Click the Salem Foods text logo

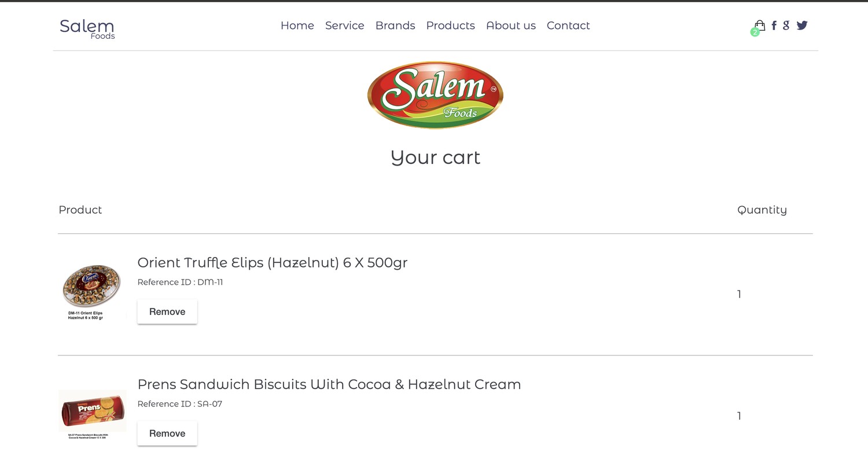(x=87, y=29)
